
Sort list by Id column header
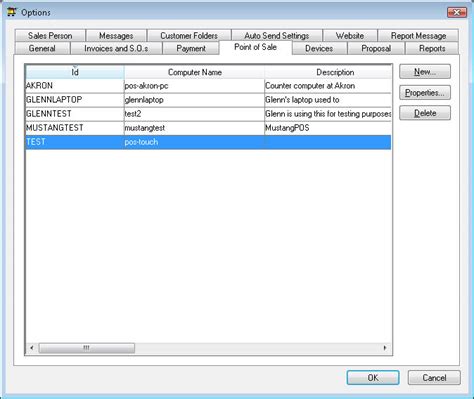point(75,72)
